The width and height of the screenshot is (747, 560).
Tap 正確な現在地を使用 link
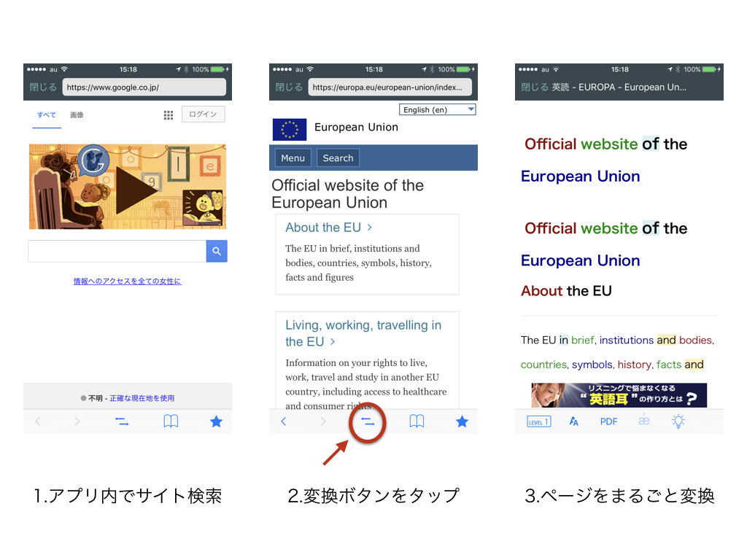click(142, 398)
